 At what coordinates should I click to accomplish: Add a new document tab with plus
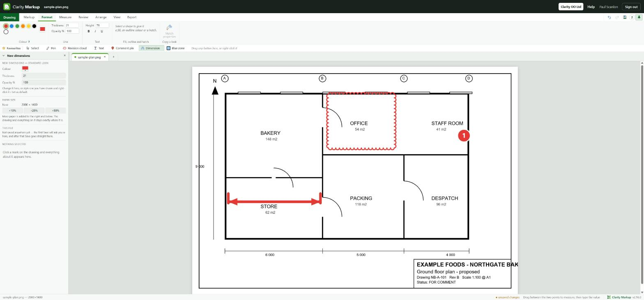pyautogui.click(x=113, y=57)
